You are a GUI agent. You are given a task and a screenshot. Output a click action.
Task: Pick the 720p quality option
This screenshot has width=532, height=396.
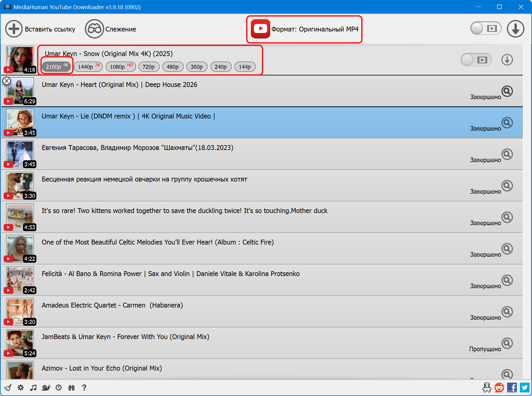point(149,67)
